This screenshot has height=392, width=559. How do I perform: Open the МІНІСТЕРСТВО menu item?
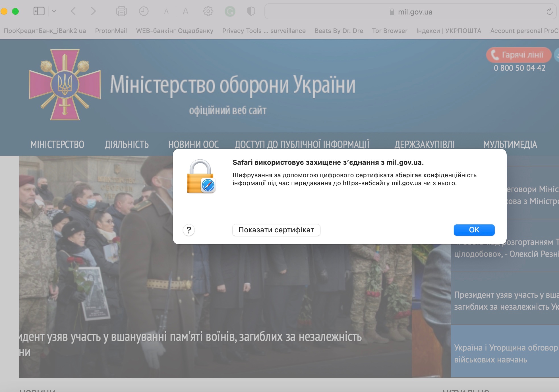[x=57, y=145]
